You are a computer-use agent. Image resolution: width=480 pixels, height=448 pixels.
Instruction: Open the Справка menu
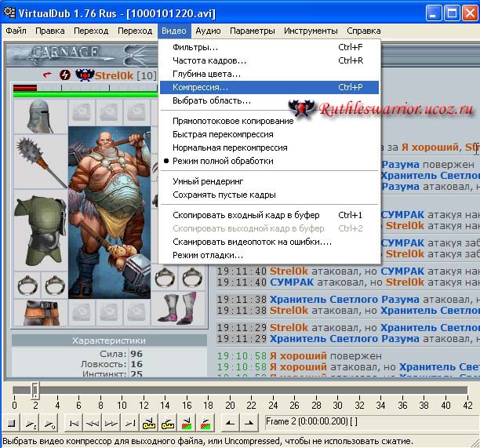[364, 31]
